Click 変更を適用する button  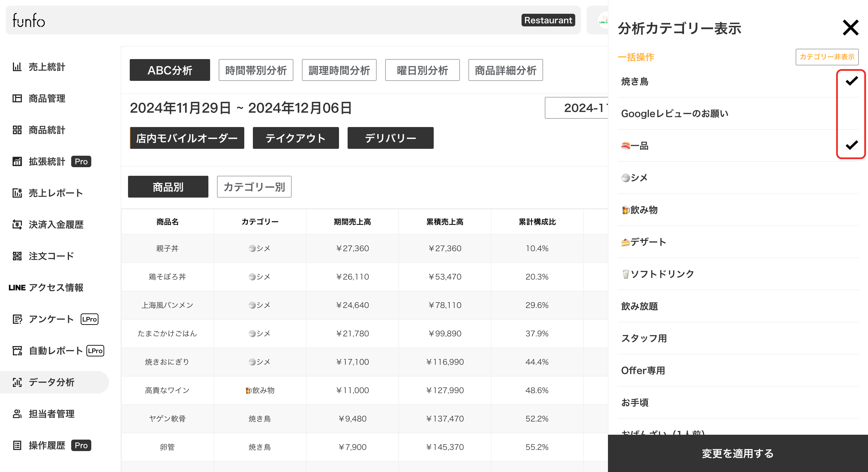[x=738, y=453]
